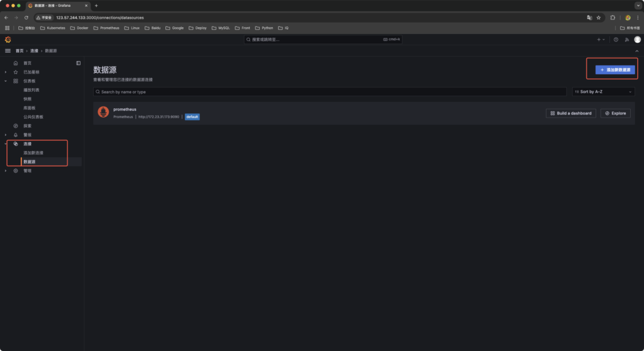Select 添加新连接 in the sidebar

click(x=33, y=153)
